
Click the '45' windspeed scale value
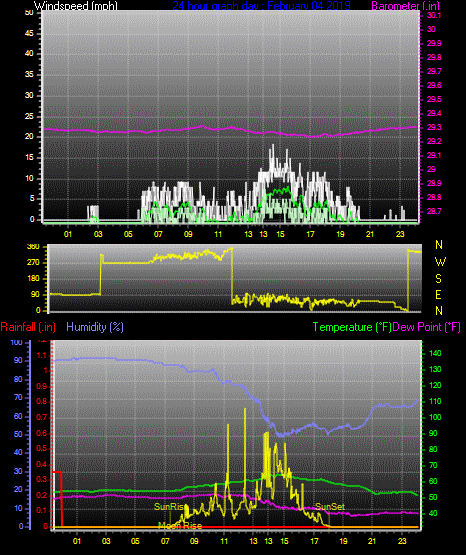point(29,33)
